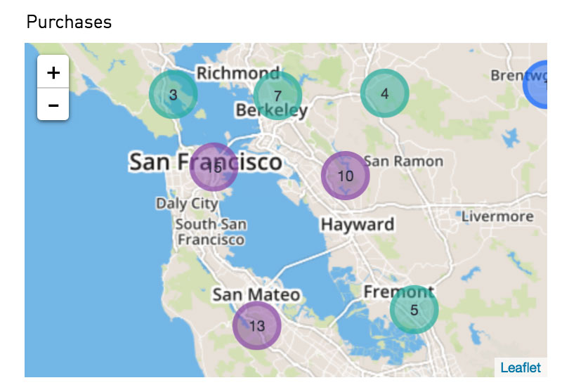Image resolution: width=562 pixels, height=392 pixels.
Task: Open the Leaflet attribution link
Action: pos(521,367)
